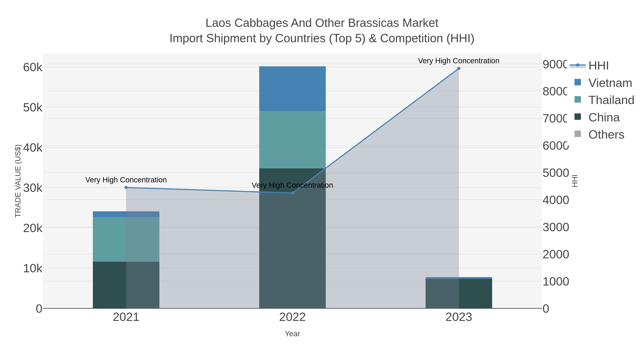
Task: Click Very High Concentration label above 2023 point
Action: tap(459, 61)
